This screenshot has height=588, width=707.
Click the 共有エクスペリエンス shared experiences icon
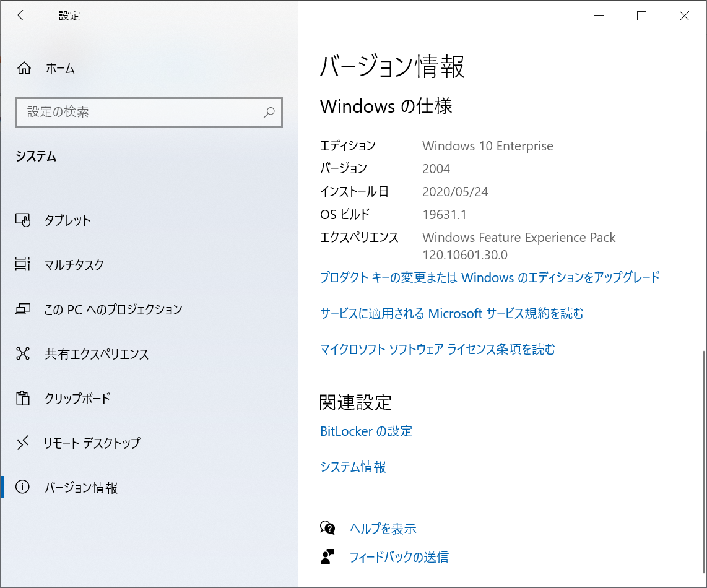(23, 353)
